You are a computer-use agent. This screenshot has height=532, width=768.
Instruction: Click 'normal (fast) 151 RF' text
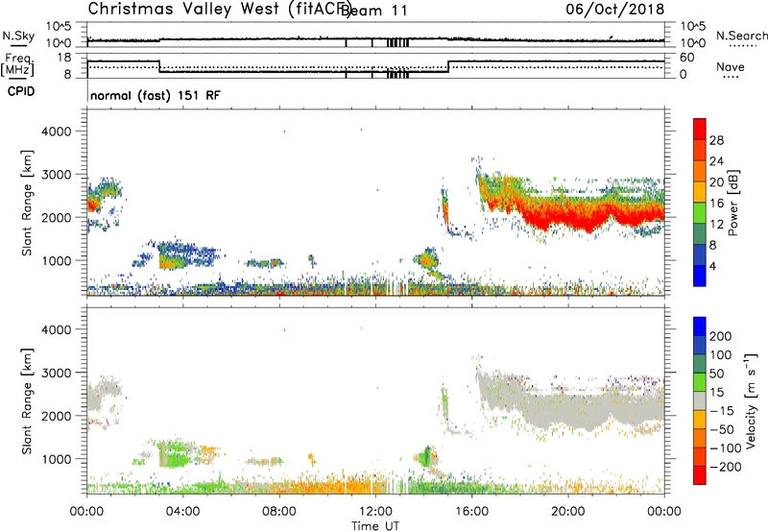[156, 95]
